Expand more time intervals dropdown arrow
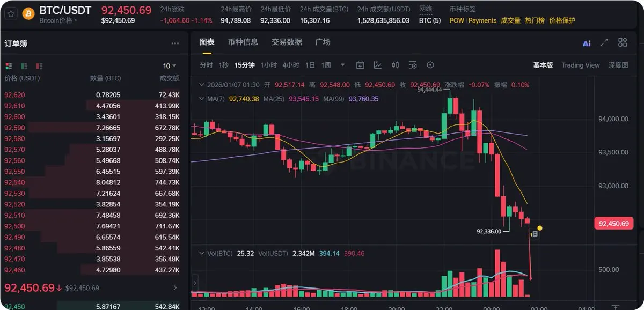 pyautogui.click(x=342, y=65)
